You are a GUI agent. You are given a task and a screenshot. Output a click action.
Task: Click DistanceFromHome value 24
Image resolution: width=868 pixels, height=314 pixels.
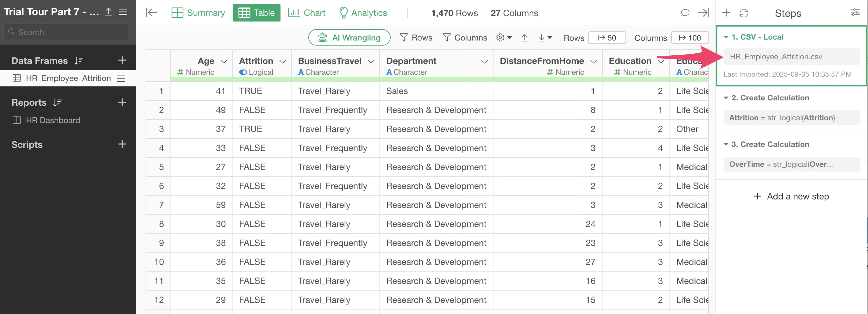tap(590, 224)
